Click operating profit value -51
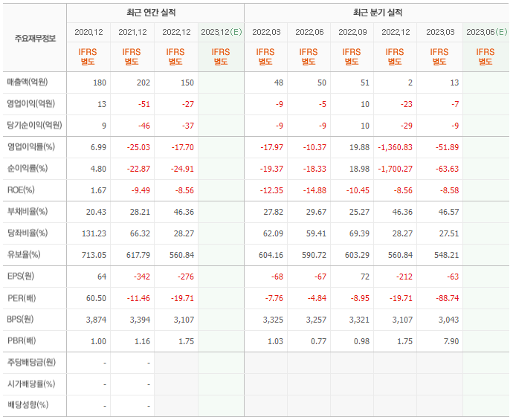The image size is (513, 420). (x=144, y=104)
